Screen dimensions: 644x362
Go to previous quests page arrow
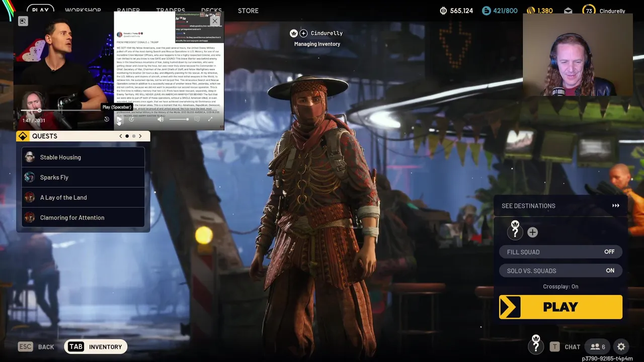click(x=120, y=136)
